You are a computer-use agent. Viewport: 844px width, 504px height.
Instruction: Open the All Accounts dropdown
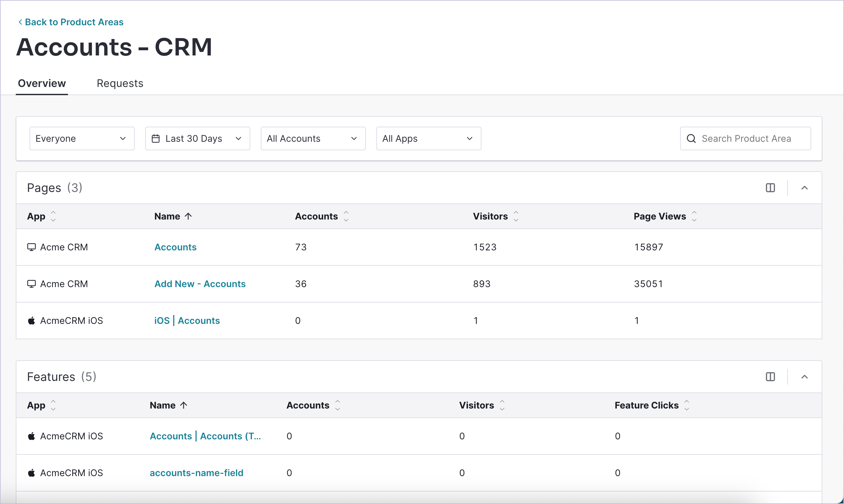coord(313,138)
